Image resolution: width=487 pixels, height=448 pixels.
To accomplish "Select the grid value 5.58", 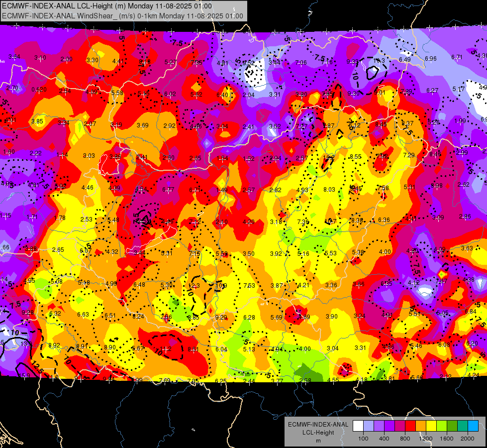I will click(117, 93).
